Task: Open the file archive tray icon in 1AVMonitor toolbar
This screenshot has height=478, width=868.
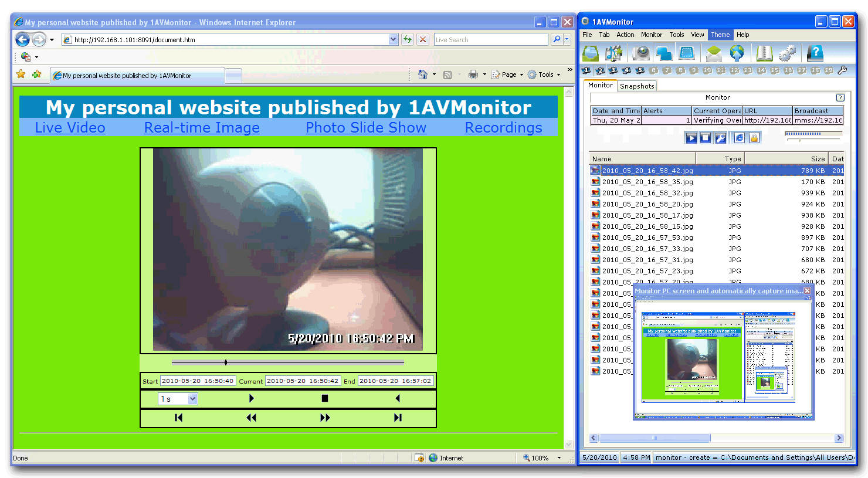Action: pyautogui.click(x=591, y=53)
